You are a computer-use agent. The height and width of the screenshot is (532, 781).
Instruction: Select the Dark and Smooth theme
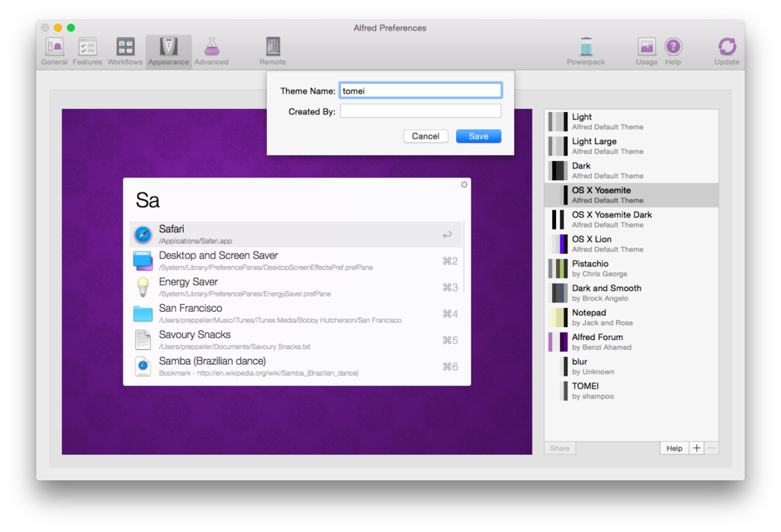(x=631, y=293)
